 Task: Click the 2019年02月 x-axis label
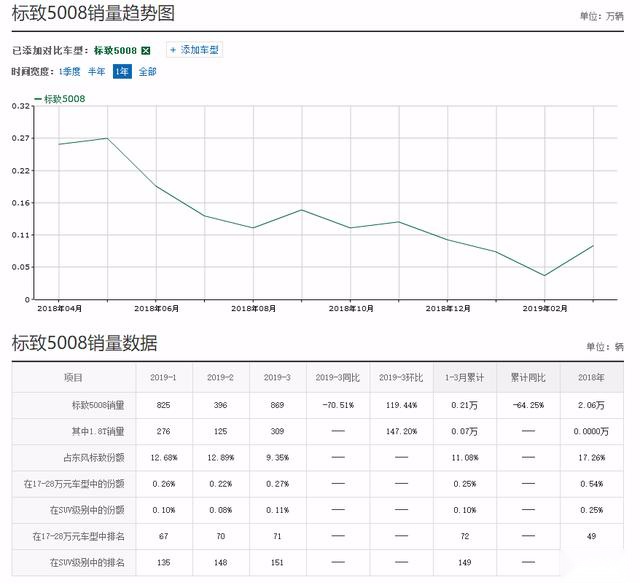[545, 309]
